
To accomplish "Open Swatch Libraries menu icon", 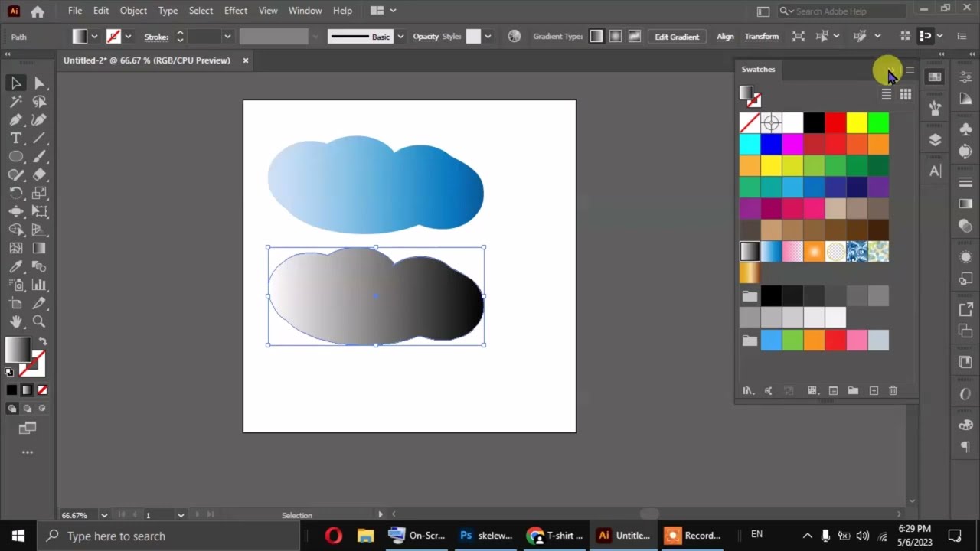I will tap(748, 390).
